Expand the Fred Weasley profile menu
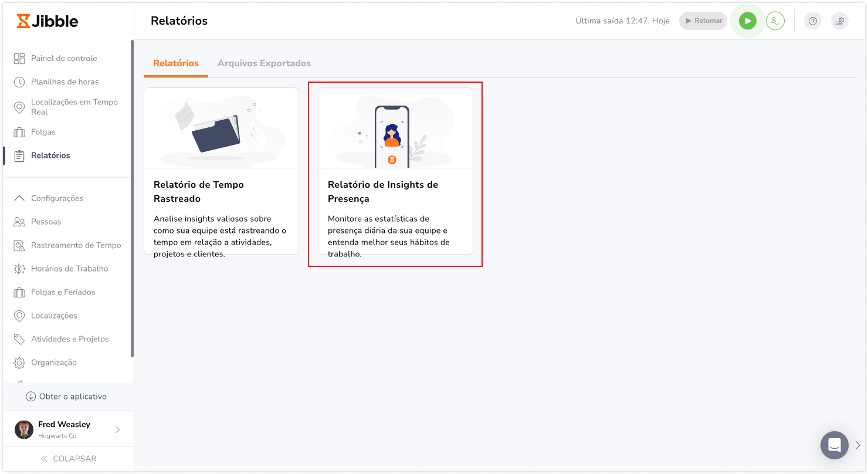 [117, 429]
